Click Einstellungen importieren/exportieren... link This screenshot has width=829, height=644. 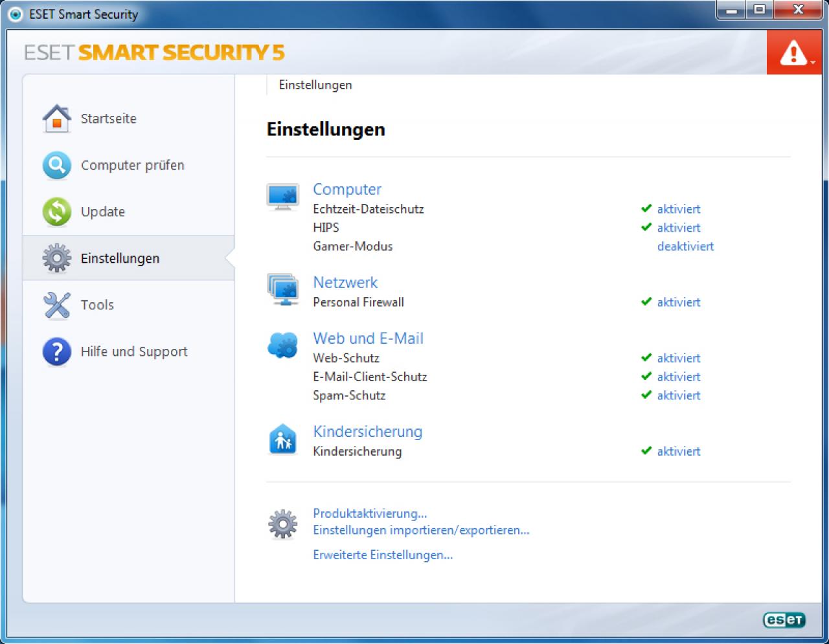point(421,530)
